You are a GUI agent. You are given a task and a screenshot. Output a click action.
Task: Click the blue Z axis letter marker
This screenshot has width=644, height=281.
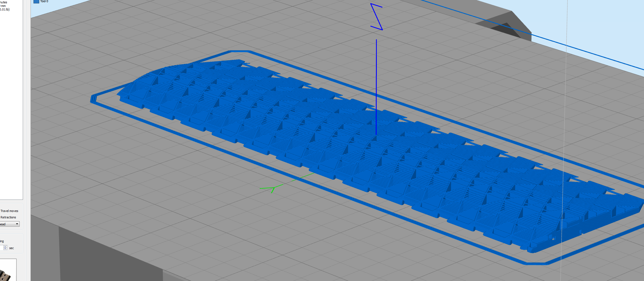click(x=377, y=17)
